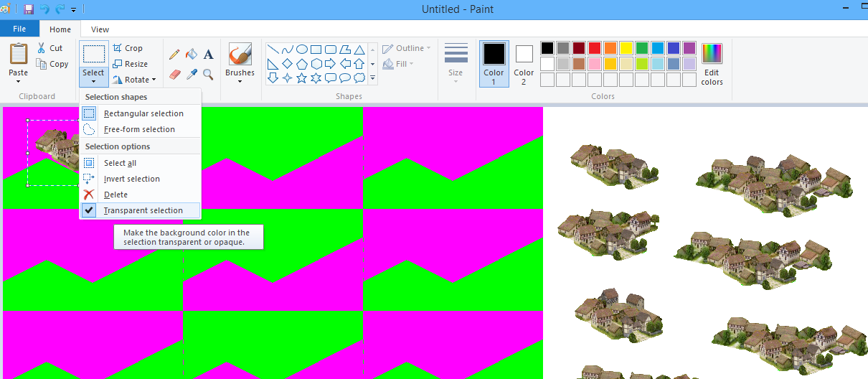Click Select all in the menu
Image resolution: width=868 pixels, height=379 pixels.
click(x=141, y=163)
